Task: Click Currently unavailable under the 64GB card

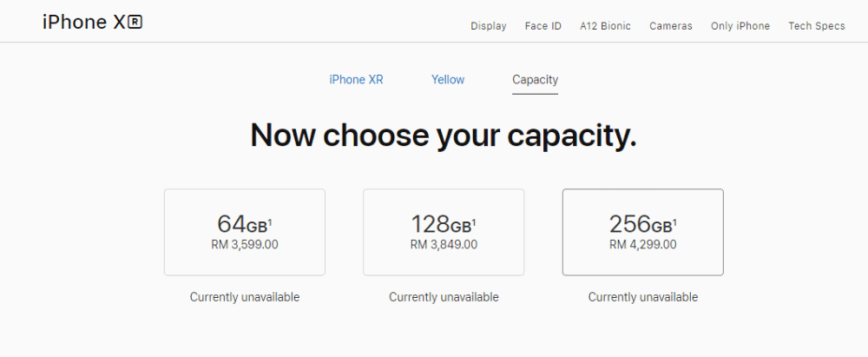Action: [x=245, y=297]
